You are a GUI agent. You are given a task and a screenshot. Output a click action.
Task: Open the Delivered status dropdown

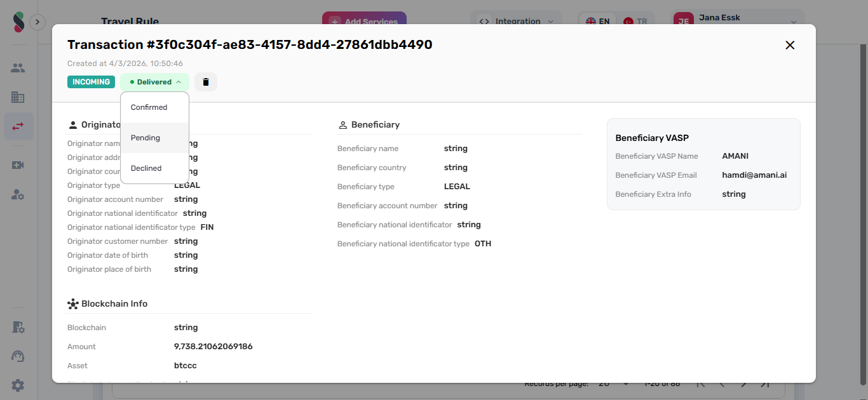coord(155,82)
